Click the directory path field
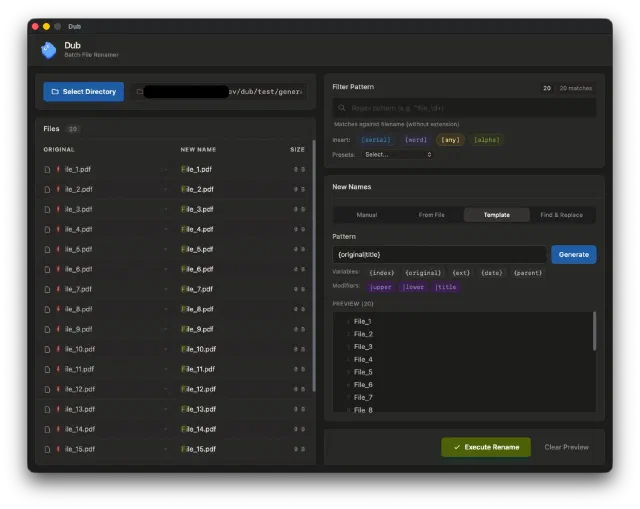The image size is (640, 509). (220, 92)
